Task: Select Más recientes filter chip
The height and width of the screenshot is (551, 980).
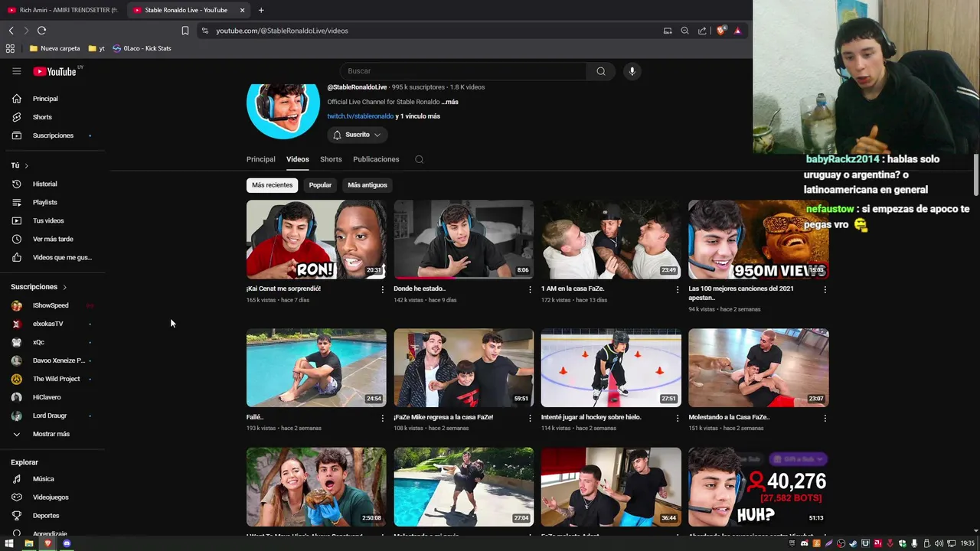Action: 273,185
